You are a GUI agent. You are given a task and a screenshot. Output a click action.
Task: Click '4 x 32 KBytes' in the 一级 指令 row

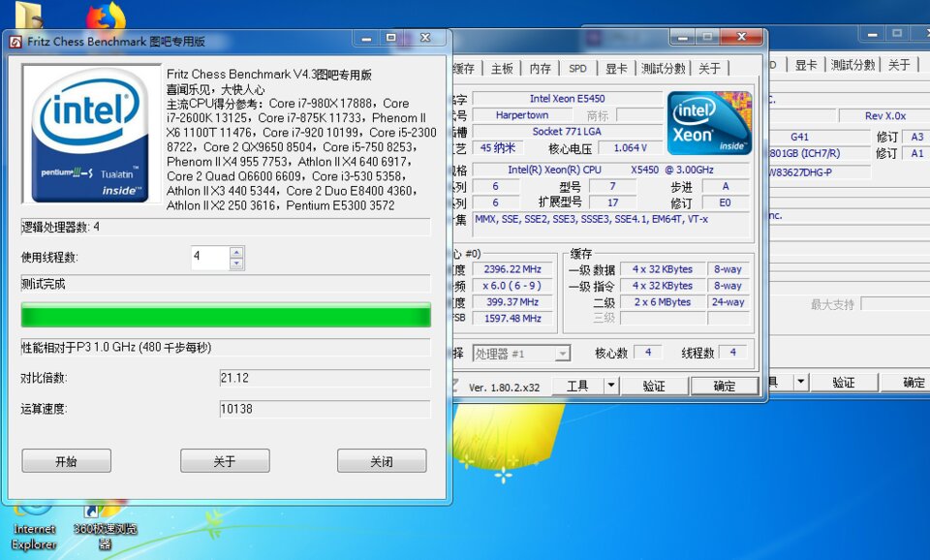point(663,286)
